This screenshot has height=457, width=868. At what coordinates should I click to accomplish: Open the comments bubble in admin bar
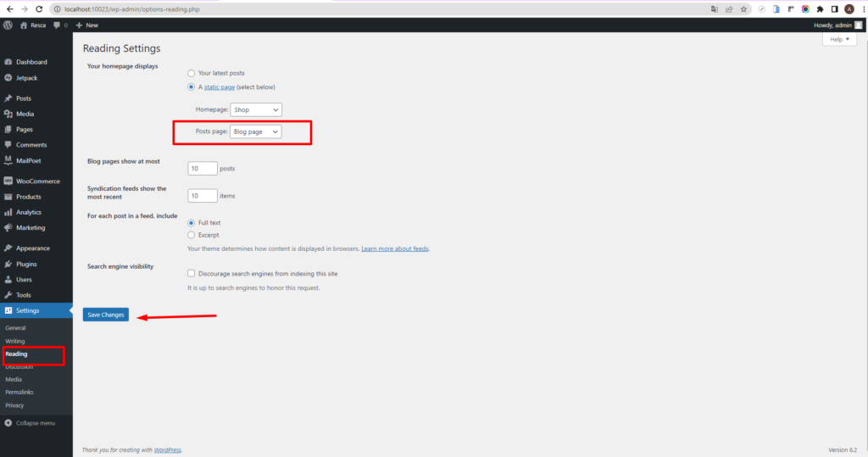point(60,25)
